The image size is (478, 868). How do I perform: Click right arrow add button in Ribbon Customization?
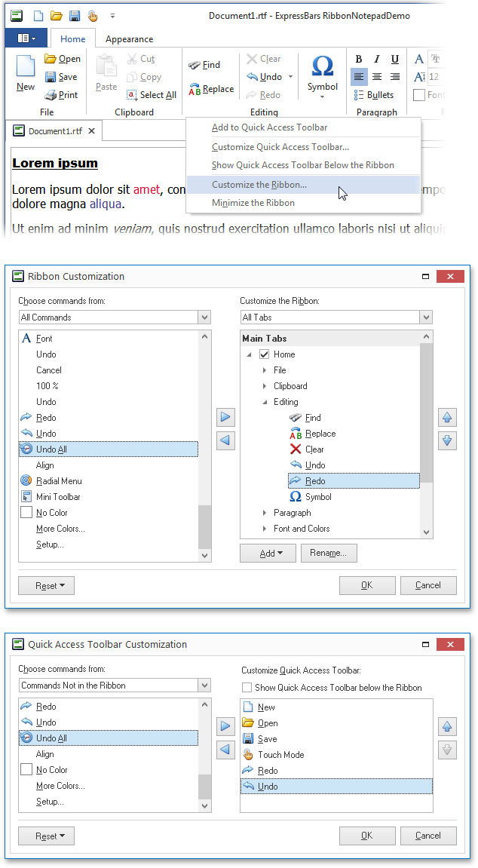225,417
